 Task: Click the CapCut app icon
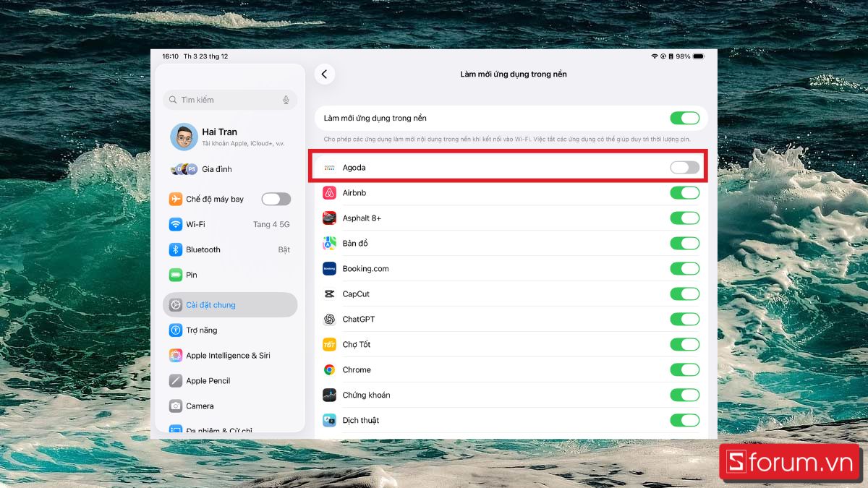329,294
